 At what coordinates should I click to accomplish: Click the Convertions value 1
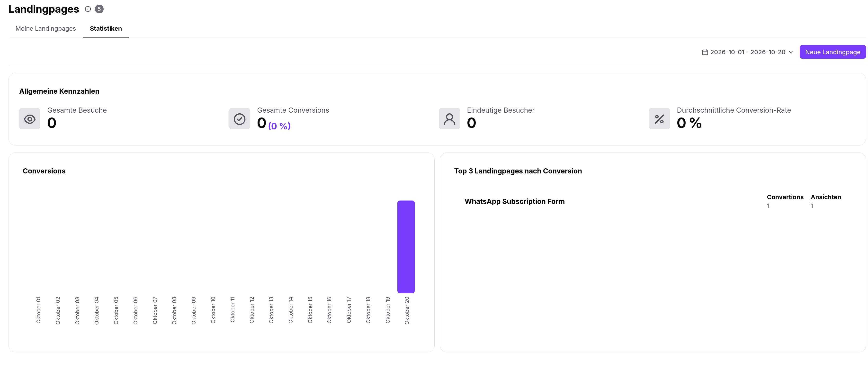(x=768, y=206)
